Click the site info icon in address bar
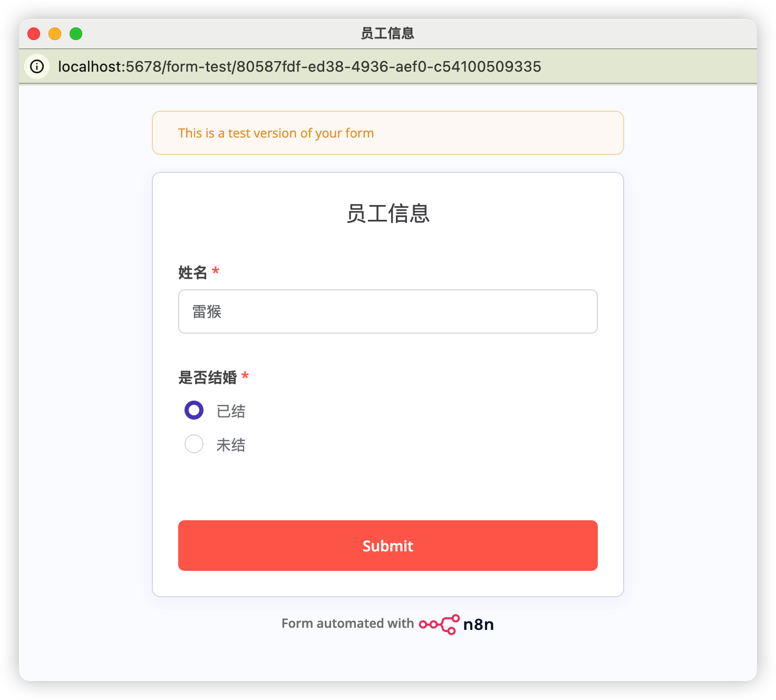The width and height of the screenshot is (776, 700). [37, 66]
